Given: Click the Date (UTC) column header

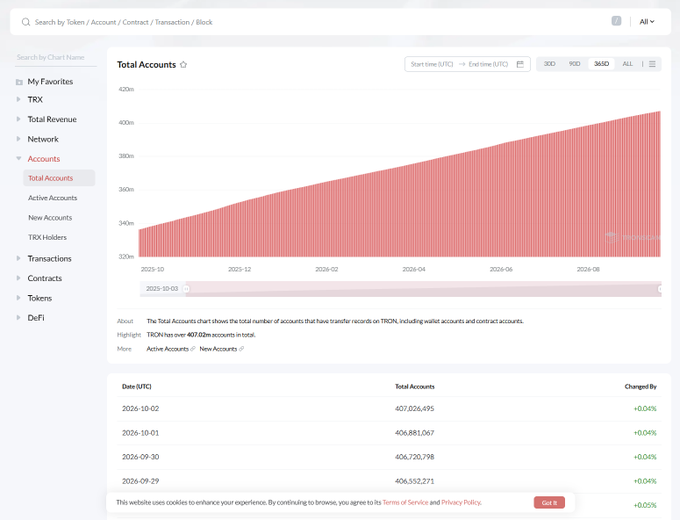Looking at the screenshot, I should click(x=137, y=386).
